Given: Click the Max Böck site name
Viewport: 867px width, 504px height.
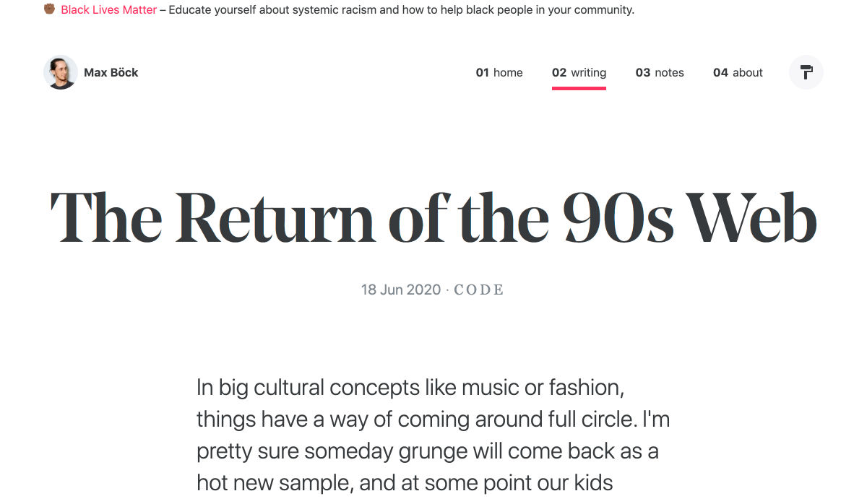Looking at the screenshot, I should [x=111, y=72].
